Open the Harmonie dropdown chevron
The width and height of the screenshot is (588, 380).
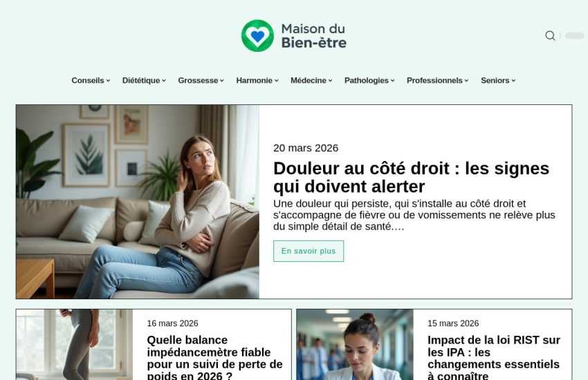click(x=277, y=81)
